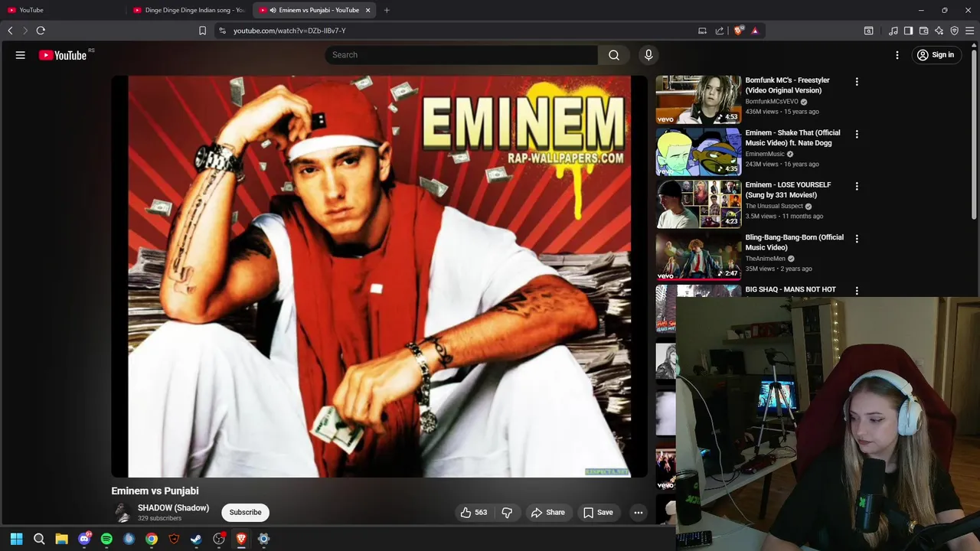Open Eminem LOSE YOURSELF 331 Movies thumbnail
Screen dimensions: 980x551
[698, 204]
